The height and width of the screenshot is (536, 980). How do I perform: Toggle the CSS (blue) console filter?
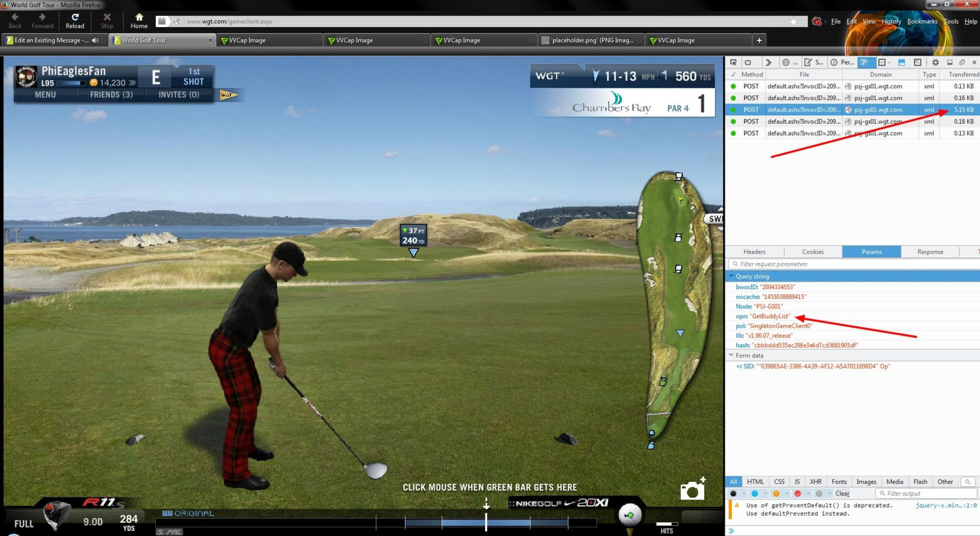755,493
